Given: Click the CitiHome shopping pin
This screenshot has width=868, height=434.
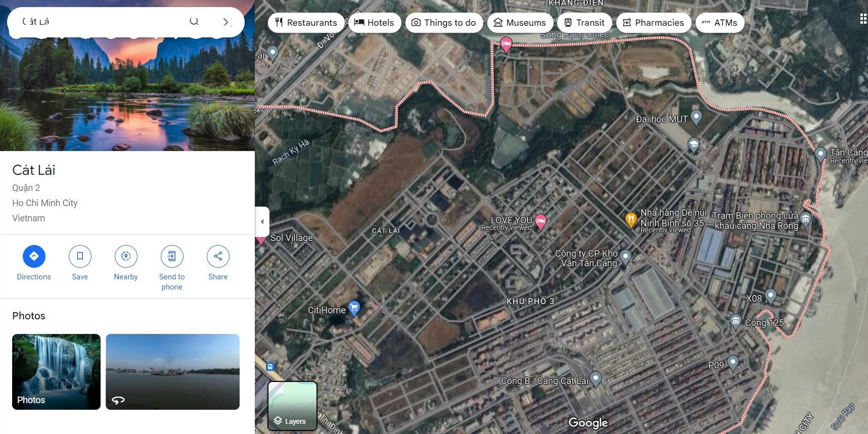Looking at the screenshot, I should [354, 308].
